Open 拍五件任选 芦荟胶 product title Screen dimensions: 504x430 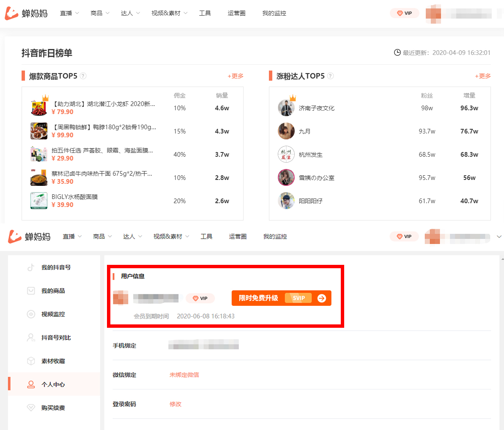point(102,150)
